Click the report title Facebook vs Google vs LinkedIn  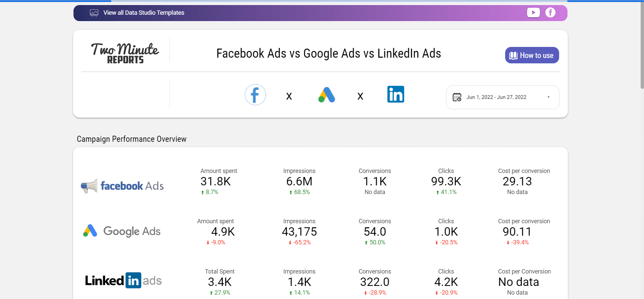pos(329,54)
